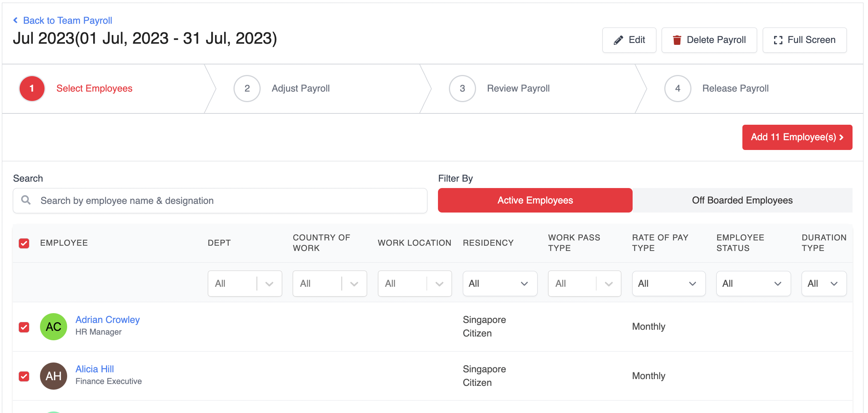The height and width of the screenshot is (413, 868).
Task: Click the pencil Edit icon
Action: click(618, 40)
